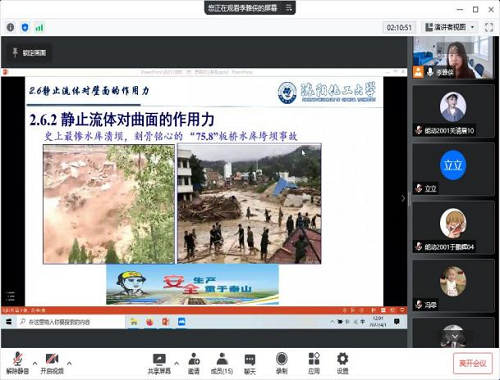Viewport: 500px width, 380px height.
Task: Start recording the meeting
Action: pos(282,363)
